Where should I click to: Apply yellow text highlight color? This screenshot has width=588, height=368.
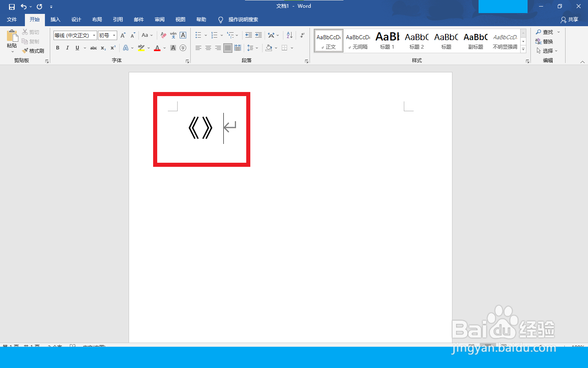click(x=141, y=48)
